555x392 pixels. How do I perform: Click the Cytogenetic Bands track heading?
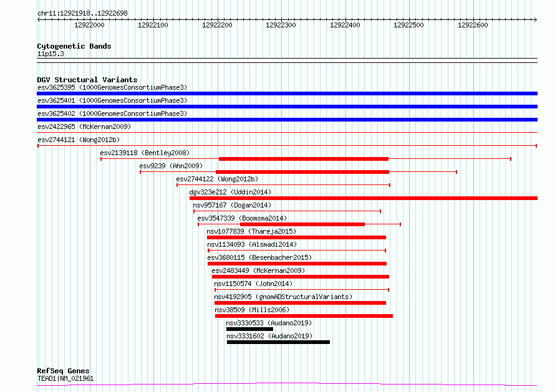pos(74,46)
